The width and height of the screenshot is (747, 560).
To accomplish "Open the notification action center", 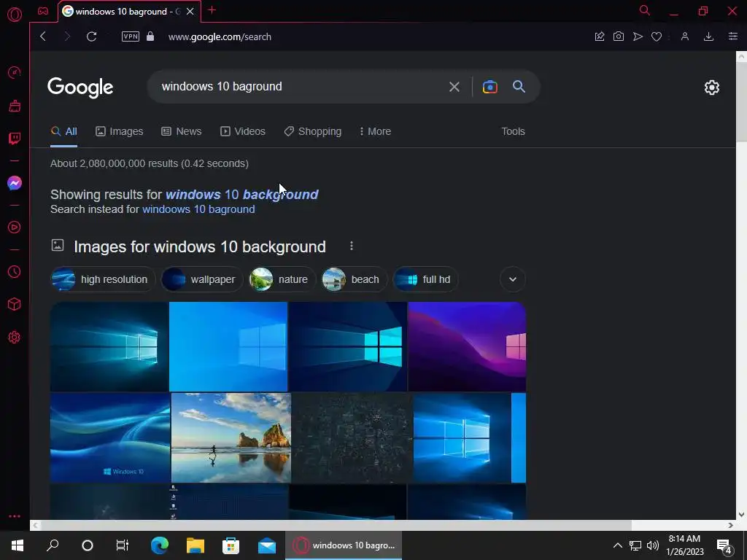I will click(724, 545).
